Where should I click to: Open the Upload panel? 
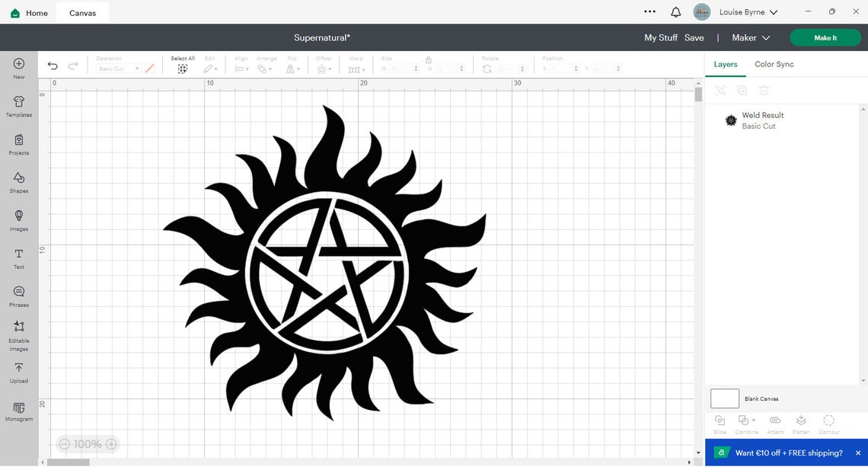(18, 373)
